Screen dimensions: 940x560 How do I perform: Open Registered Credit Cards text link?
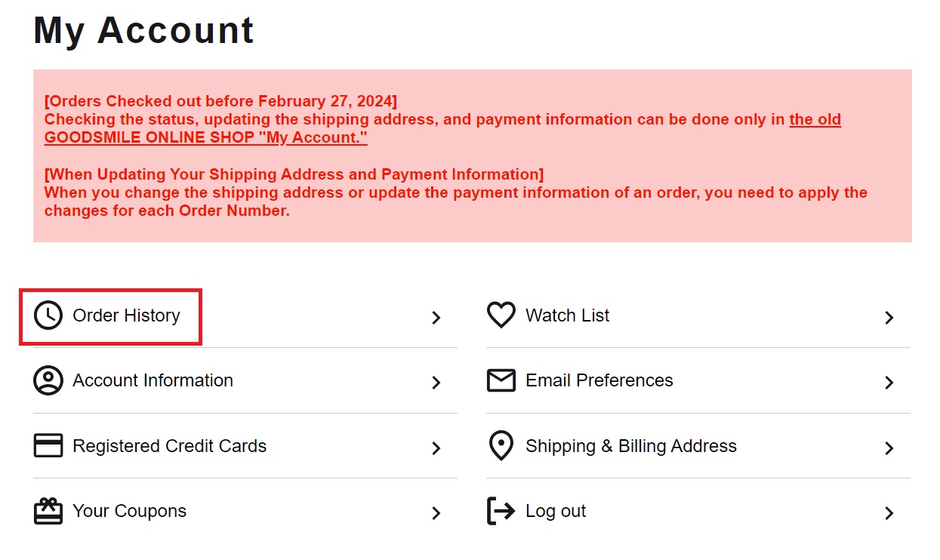pos(169,446)
